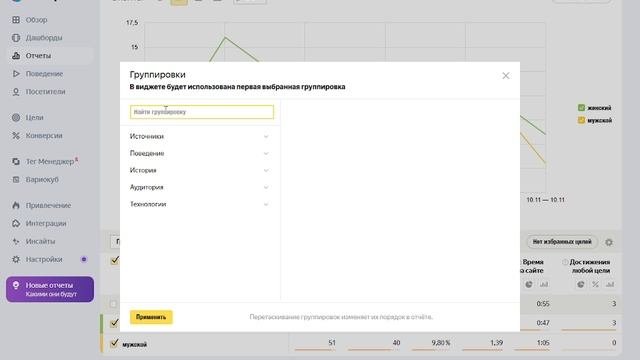The width and height of the screenshot is (640, 360).
Task: Open Привлечение menu item
Action: click(48, 205)
